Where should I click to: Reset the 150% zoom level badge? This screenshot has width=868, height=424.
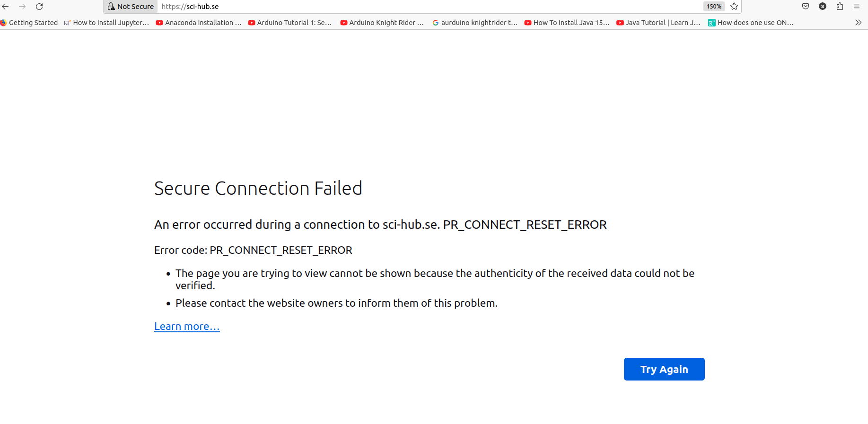coord(714,7)
